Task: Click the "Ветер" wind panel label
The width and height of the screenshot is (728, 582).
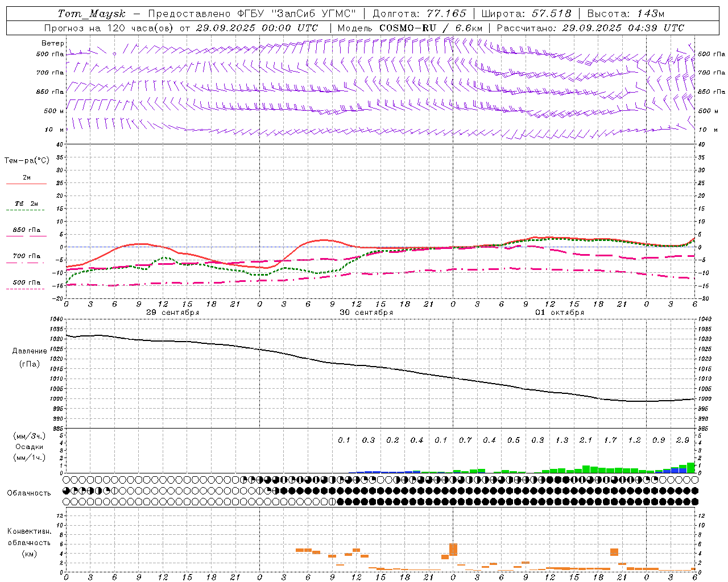Action: (x=53, y=43)
